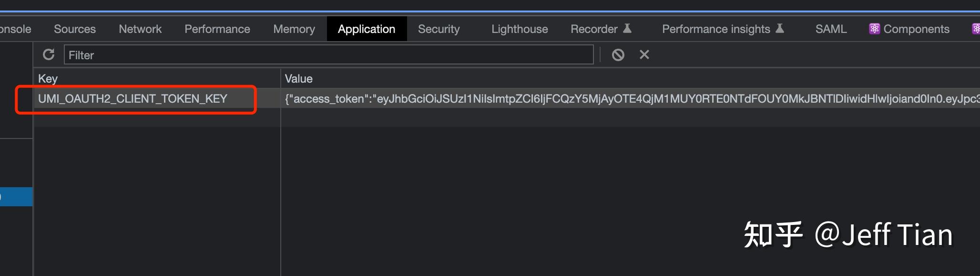This screenshot has width=980, height=276.
Task: Open the Lighthouse tab
Action: pos(520,29)
